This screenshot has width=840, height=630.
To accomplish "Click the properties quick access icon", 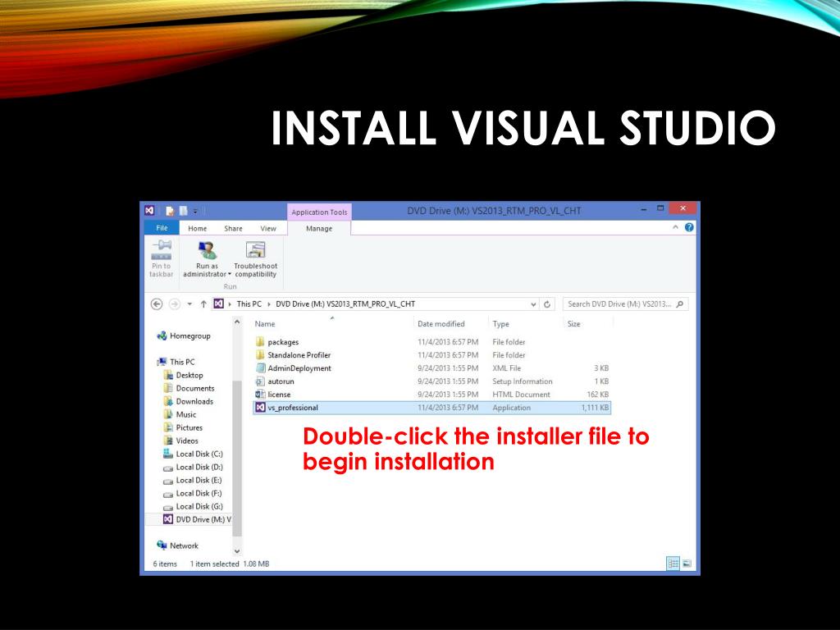I will (170, 211).
